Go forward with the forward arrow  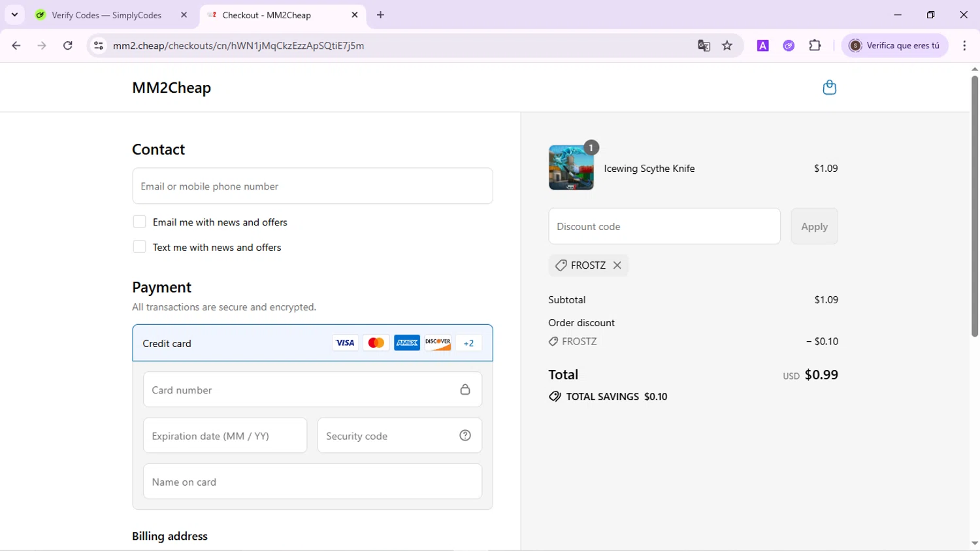pyautogui.click(x=42, y=46)
